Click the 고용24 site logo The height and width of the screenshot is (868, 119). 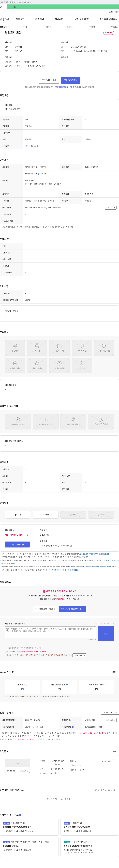(5, 19)
